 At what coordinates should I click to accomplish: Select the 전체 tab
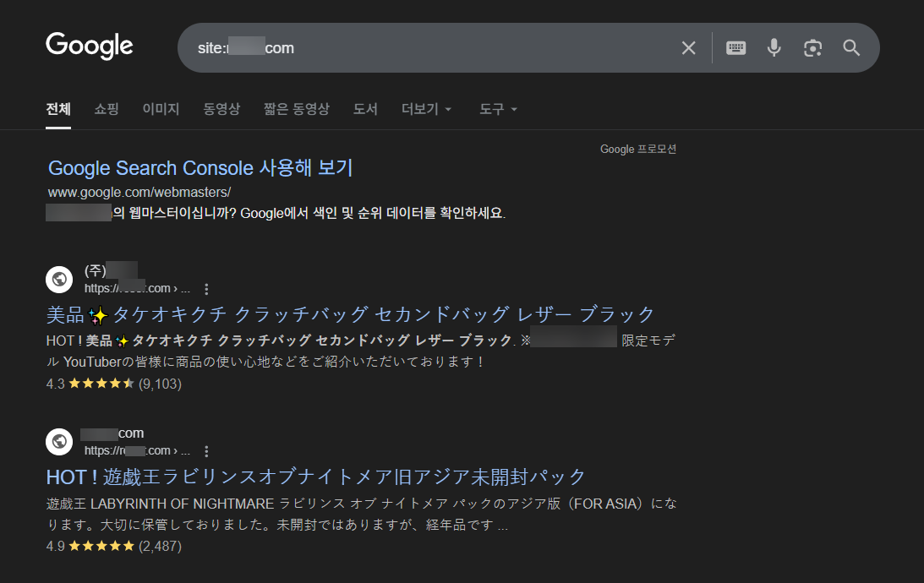(58, 109)
